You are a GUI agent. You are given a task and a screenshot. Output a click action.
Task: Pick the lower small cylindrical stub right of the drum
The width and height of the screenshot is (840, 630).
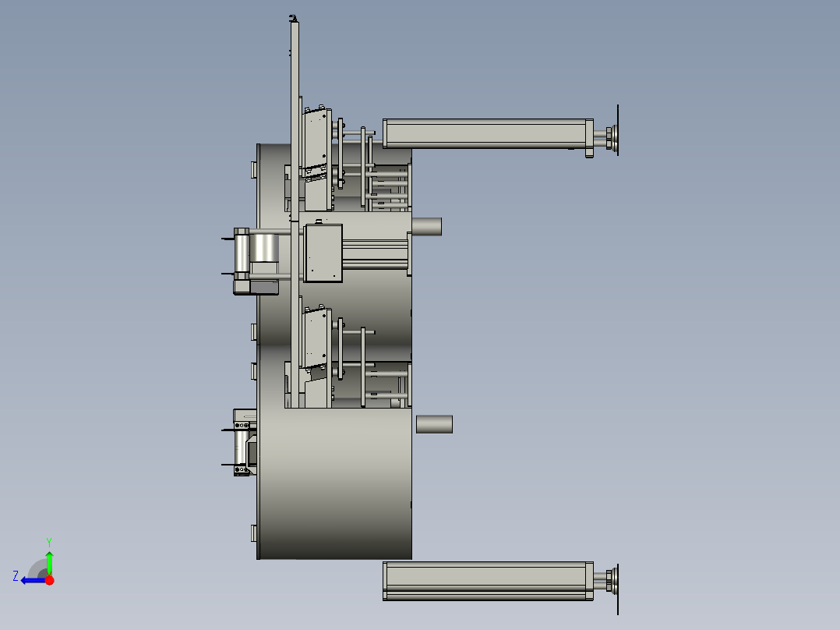435,424
